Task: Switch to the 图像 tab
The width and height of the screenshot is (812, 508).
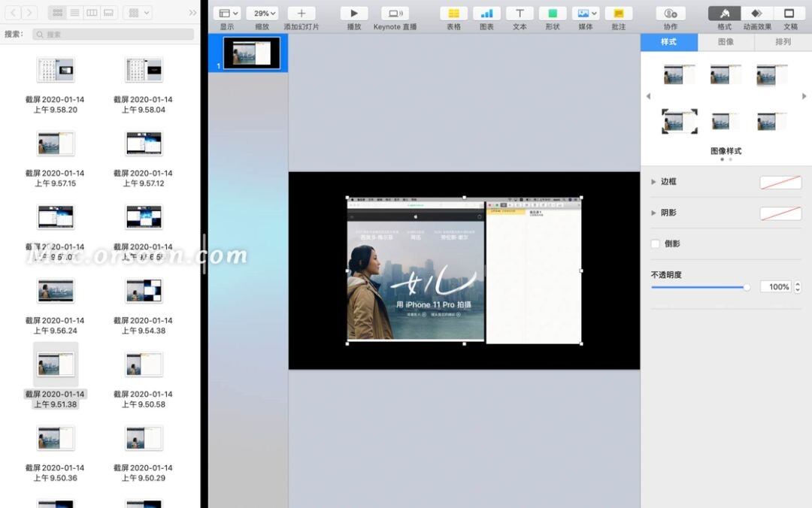Action: 726,42
